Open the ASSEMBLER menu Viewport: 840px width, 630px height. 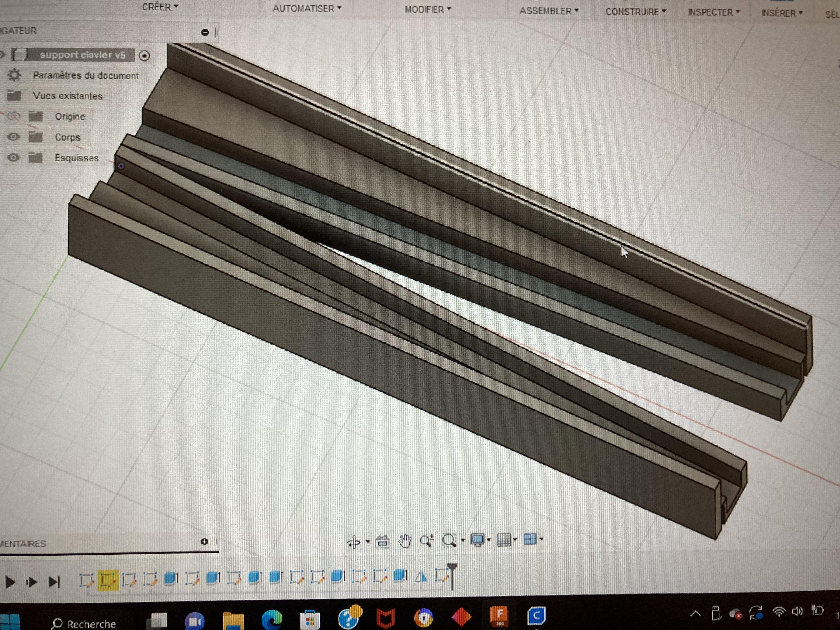click(549, 11)
